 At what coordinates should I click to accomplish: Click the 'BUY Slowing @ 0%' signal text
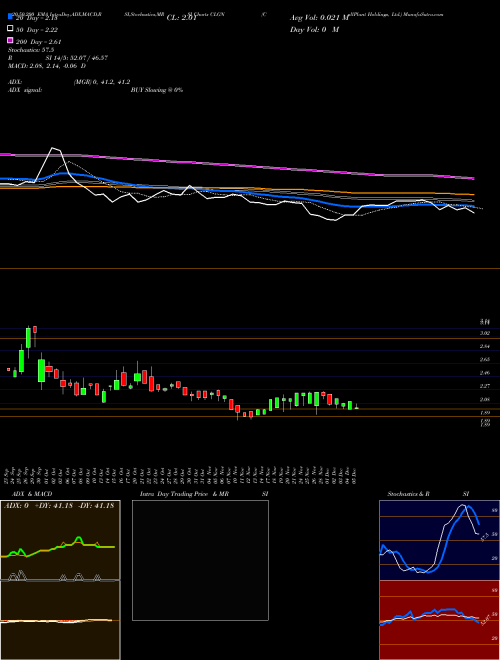[x=157, y=90]
